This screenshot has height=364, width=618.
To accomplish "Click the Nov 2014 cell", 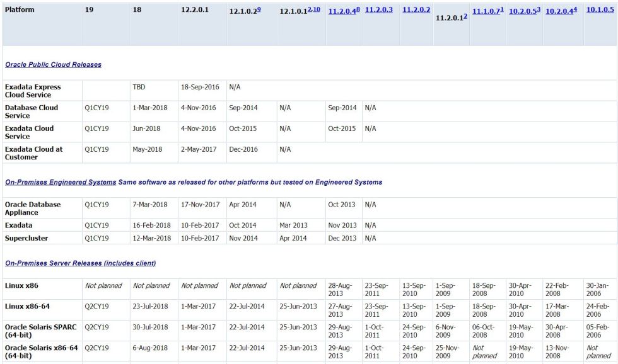I will [x=243, y=239].
